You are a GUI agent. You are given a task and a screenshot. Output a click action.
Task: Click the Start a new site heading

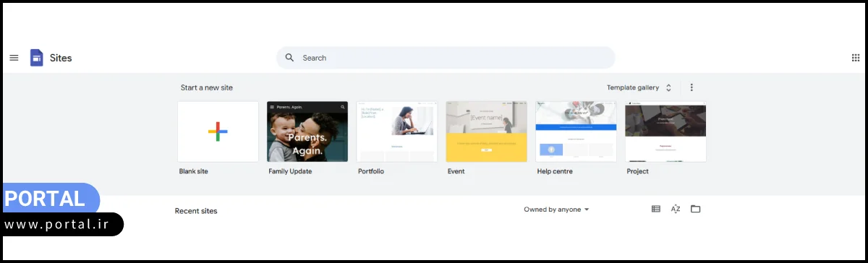[x=207, y=87]
